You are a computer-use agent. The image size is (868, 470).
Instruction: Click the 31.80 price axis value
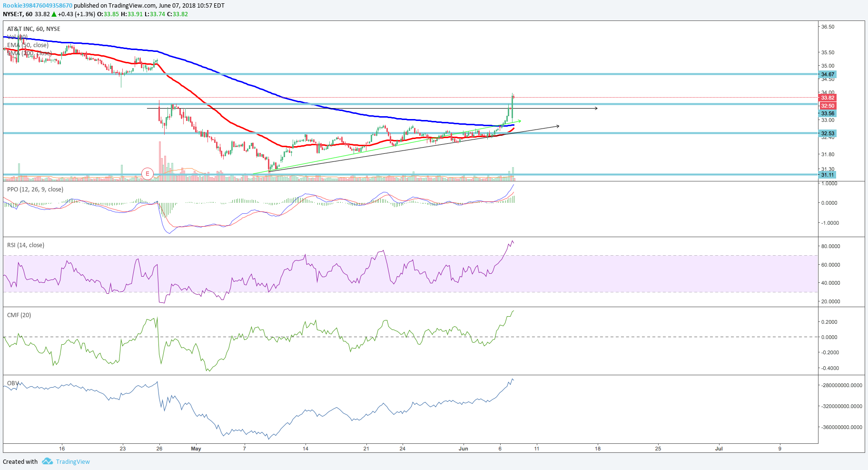tap(828, 154)
